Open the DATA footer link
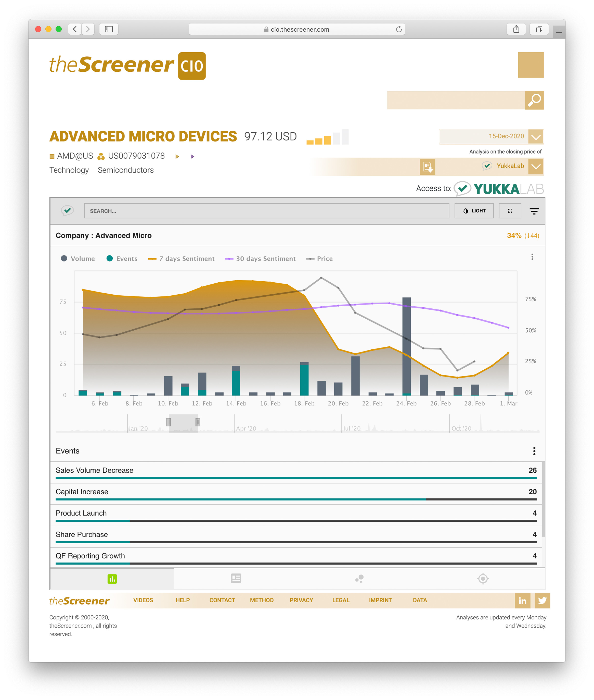 coord(420,600)
